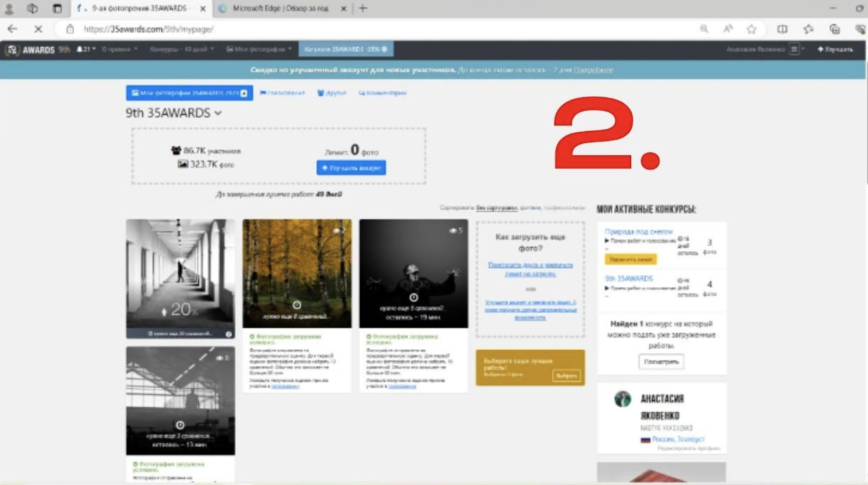Screen dimensions: 868x485
Task: Click the Редактировать профиль link
Action: [x=689, y=448]
